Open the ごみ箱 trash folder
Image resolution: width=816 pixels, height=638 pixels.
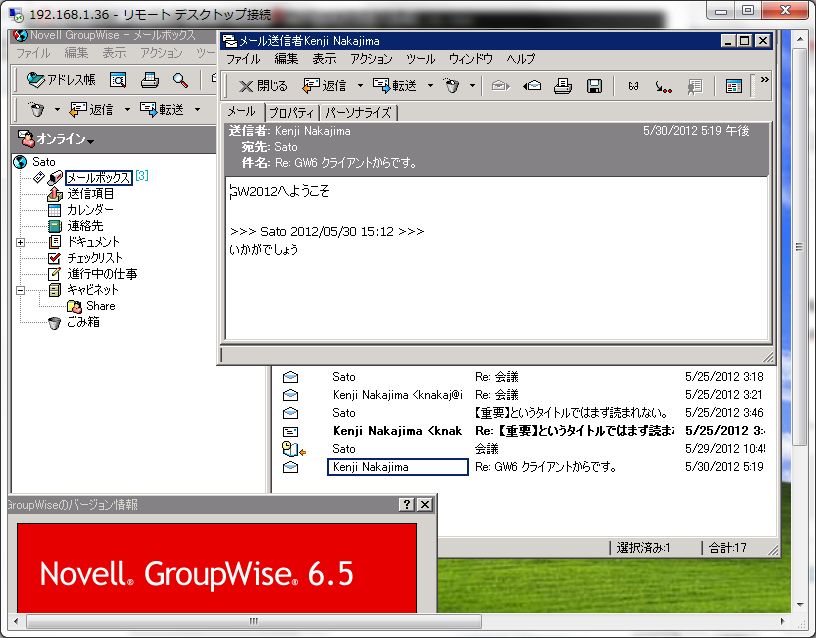point(83,322)
